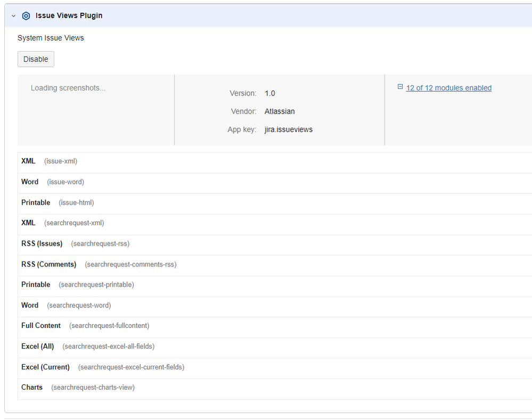This screenshot has width=532, height=420.
Task: Toggle the minus box beside modules enabled
Action: click(400, 86)
